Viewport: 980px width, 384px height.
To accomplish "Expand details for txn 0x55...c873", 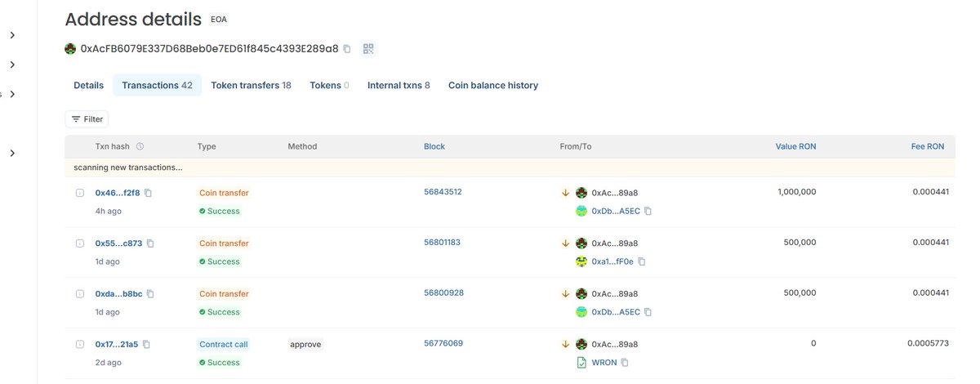I will 80,243.
